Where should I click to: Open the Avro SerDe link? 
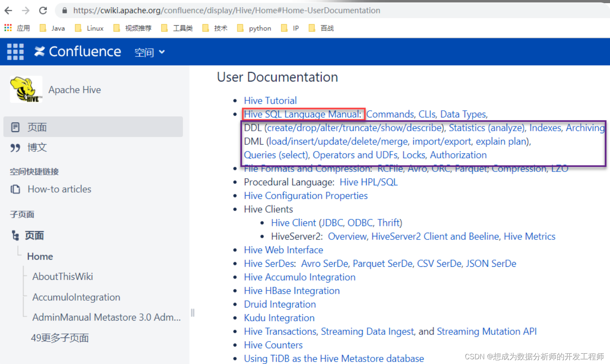click(x=324, y=264)
